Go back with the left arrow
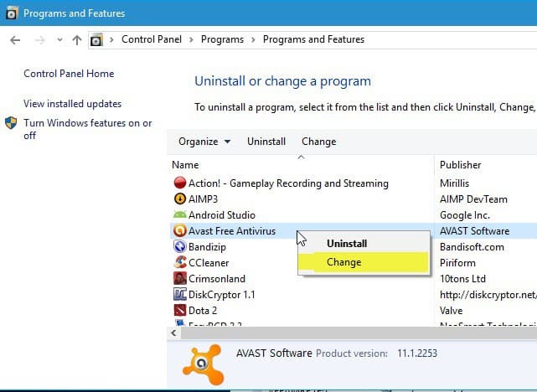Screen dimensions: 537x392 click(15, 40)
